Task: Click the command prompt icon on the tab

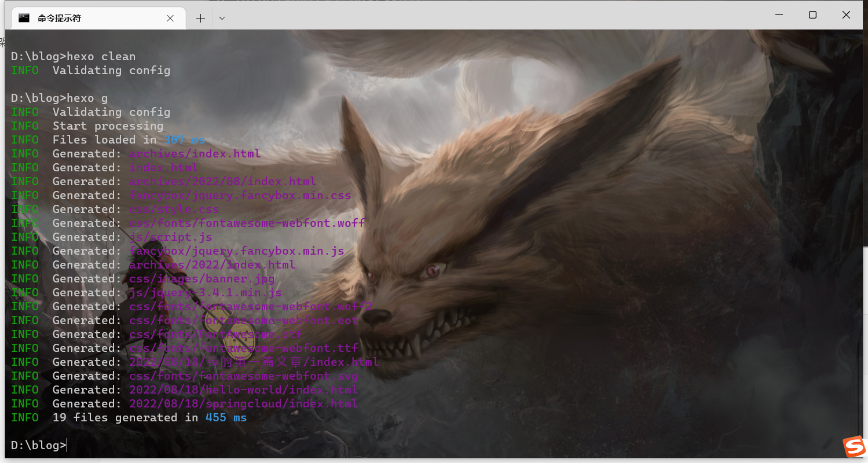Action: [x=24, y=17]
